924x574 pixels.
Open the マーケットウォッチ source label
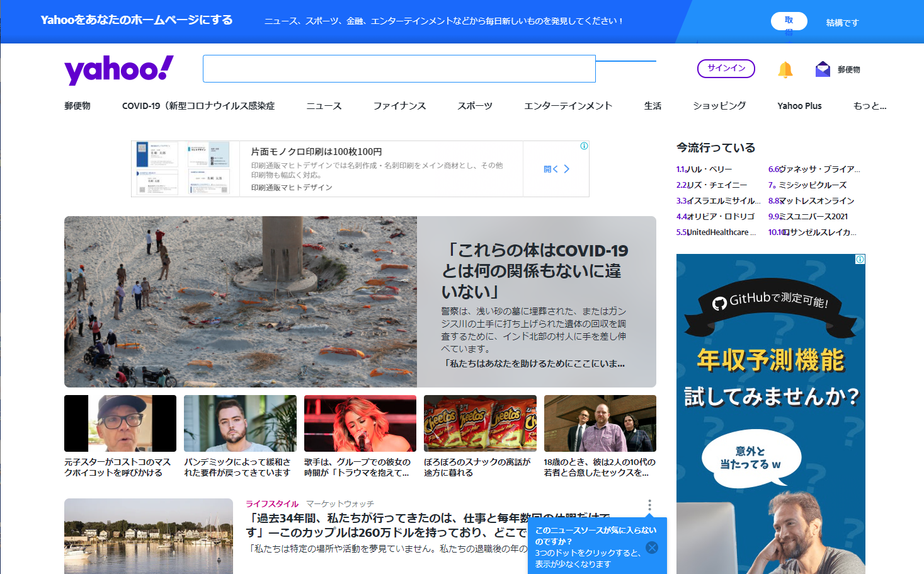coord(340,504)
